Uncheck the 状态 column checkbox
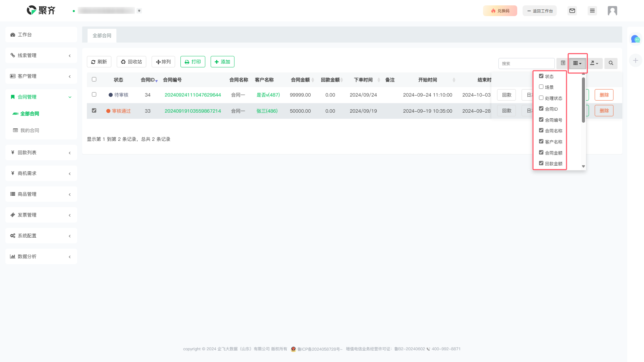Image resolution: width=644 pixels, height=362 pixels. coord(541,76)
